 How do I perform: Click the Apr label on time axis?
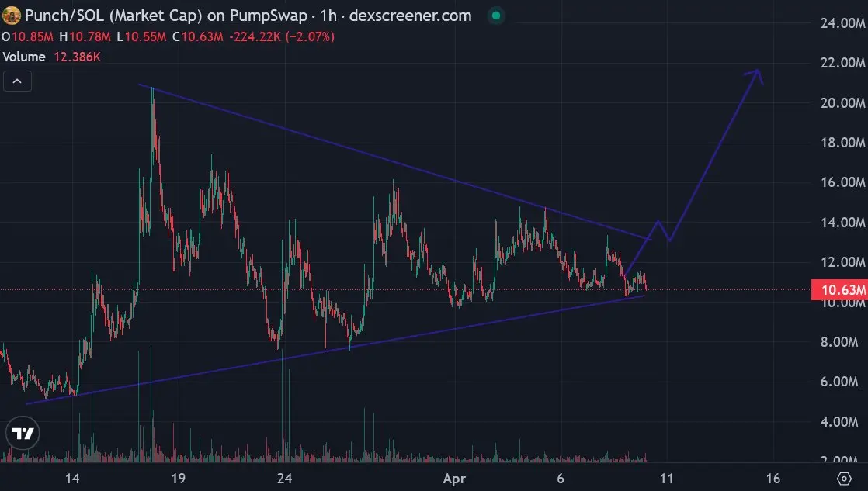point(454,479)
